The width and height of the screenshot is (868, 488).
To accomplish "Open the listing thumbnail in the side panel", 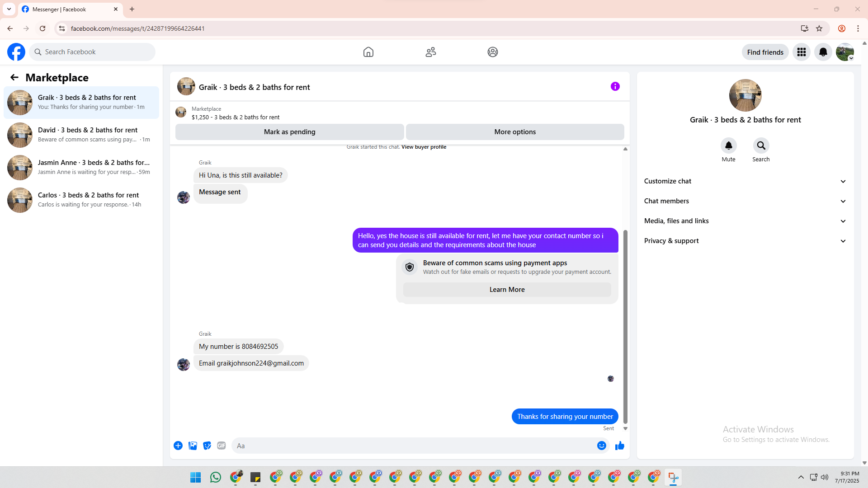I will pyautogui.click(x=745, y=95).
